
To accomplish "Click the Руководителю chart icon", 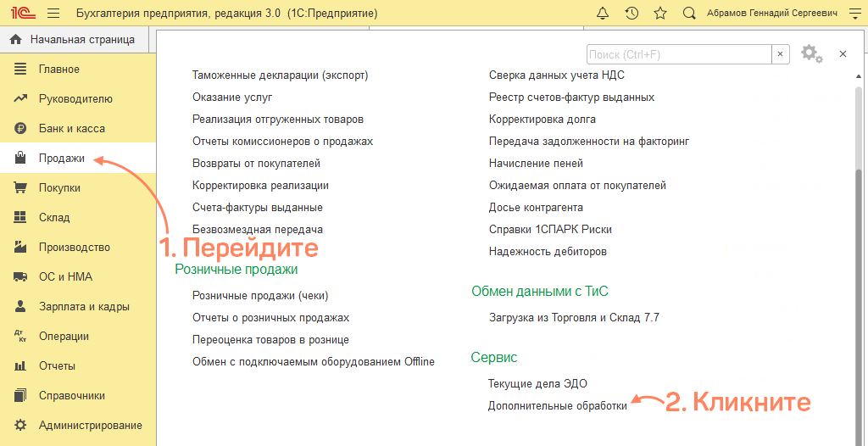I will point(20,99).
